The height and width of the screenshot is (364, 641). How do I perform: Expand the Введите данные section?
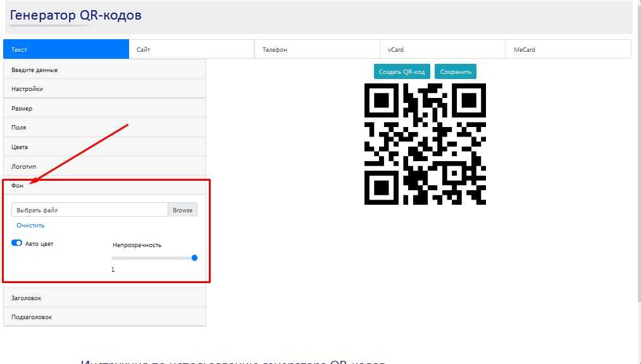point(104,70)
